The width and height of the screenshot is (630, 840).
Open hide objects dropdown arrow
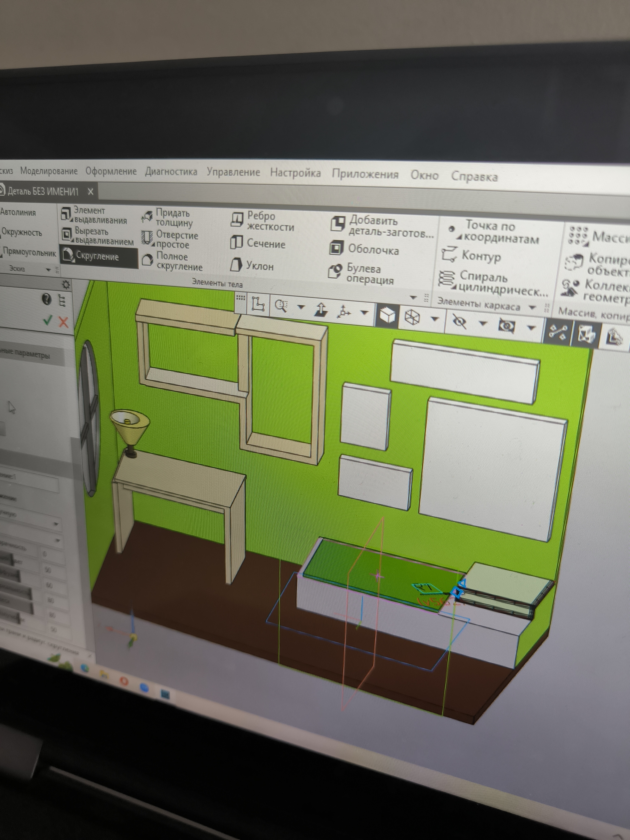tap(483, 323)
